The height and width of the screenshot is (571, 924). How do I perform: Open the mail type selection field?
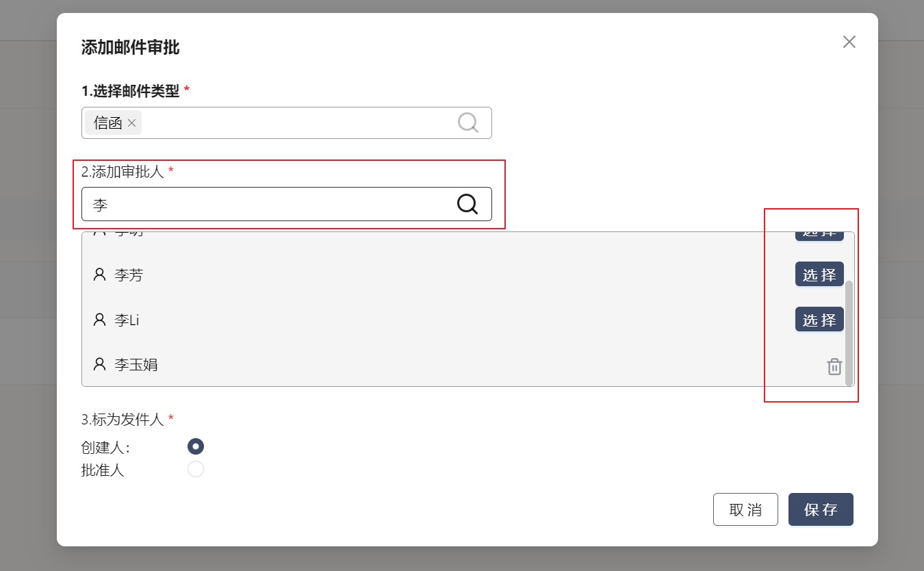tap(294, 123)
